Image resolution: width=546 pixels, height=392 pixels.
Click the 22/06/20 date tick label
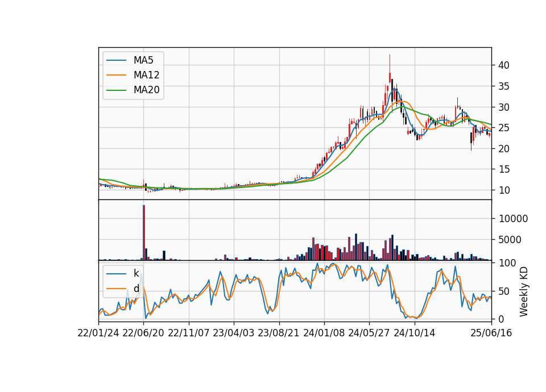(x=143, y=333)
